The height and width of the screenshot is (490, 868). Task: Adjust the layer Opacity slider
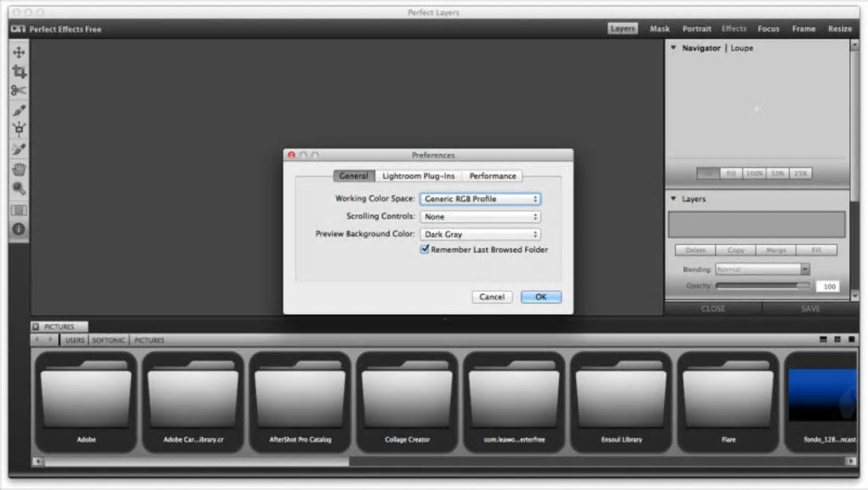point(762,286)
